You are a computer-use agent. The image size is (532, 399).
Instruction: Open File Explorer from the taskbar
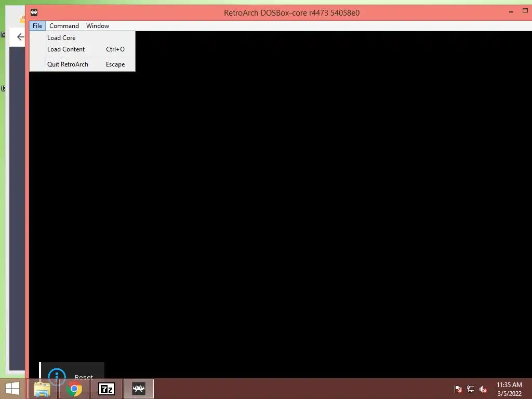[x=42, y=389]
